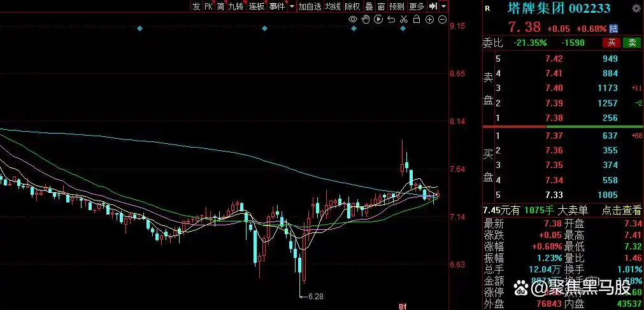Open the 除权 ex-rights option
This screenshot has height=310, width=644.
click(352, 6)
